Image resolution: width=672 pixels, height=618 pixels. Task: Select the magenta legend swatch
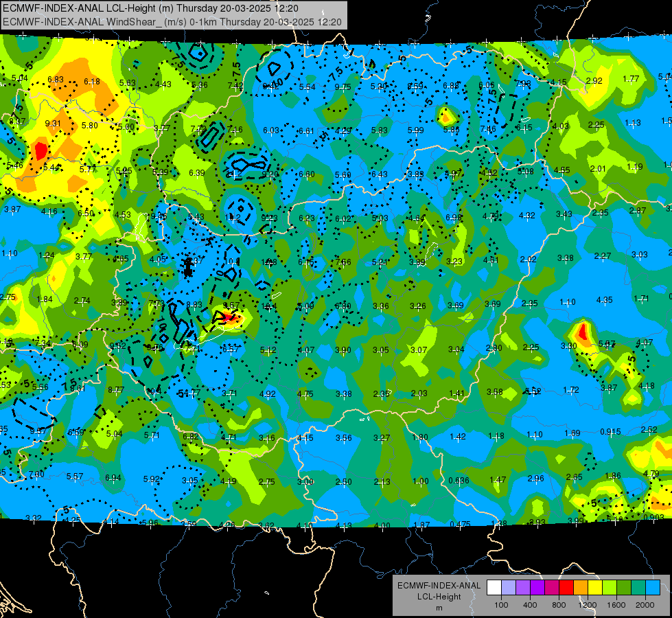tap(552, 588)
